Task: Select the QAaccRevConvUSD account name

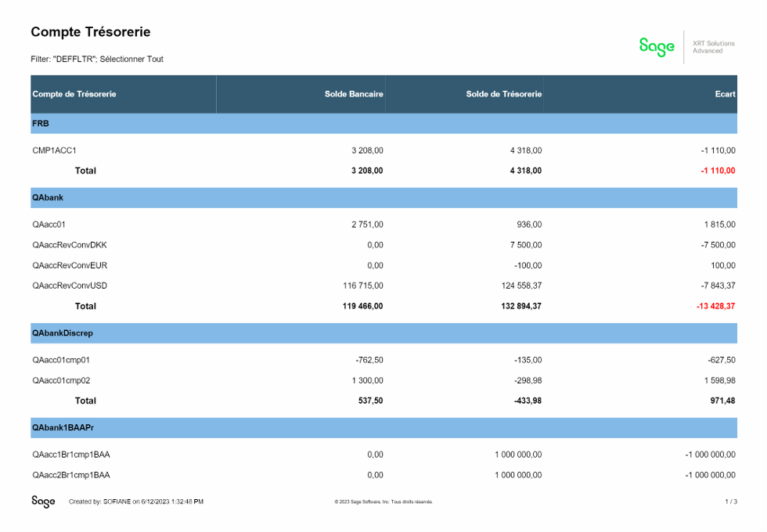Action: [70, 286]
